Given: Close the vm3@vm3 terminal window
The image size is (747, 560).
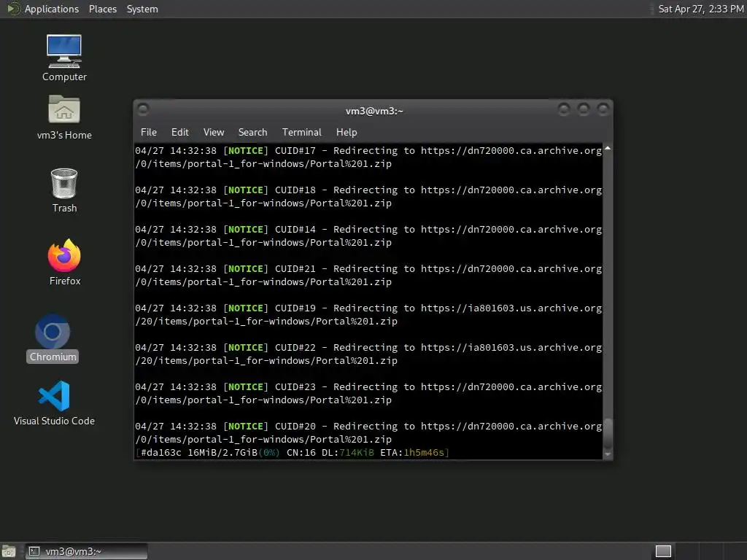Looking at the screenshot, I should click(603, 109).
